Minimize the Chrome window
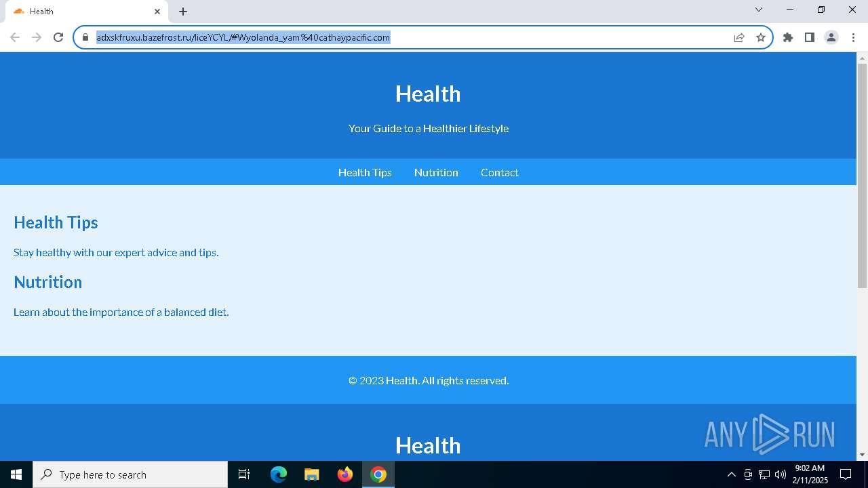 coord(790,9)
